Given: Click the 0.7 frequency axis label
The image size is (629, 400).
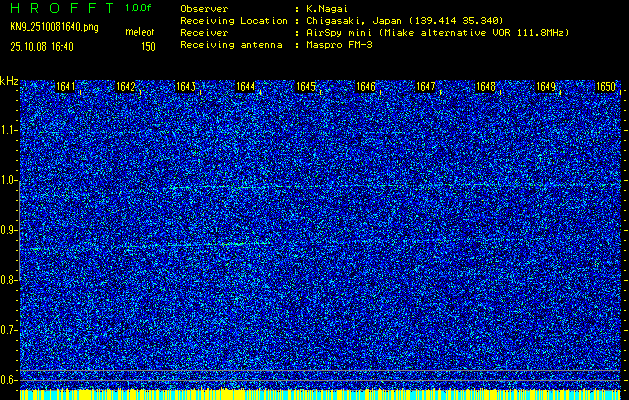Looking at the screenshot, I should click(x=9, y=330).
